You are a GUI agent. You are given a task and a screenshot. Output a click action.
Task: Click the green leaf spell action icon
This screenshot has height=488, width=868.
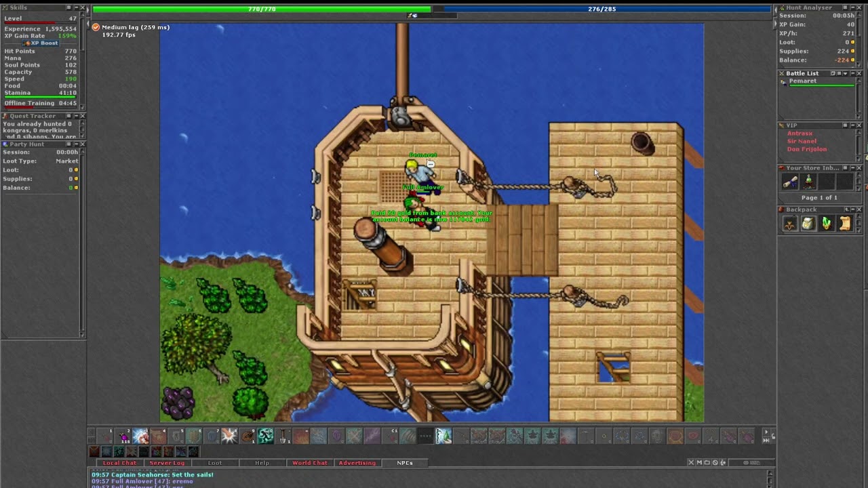click(x=443, y=436)
